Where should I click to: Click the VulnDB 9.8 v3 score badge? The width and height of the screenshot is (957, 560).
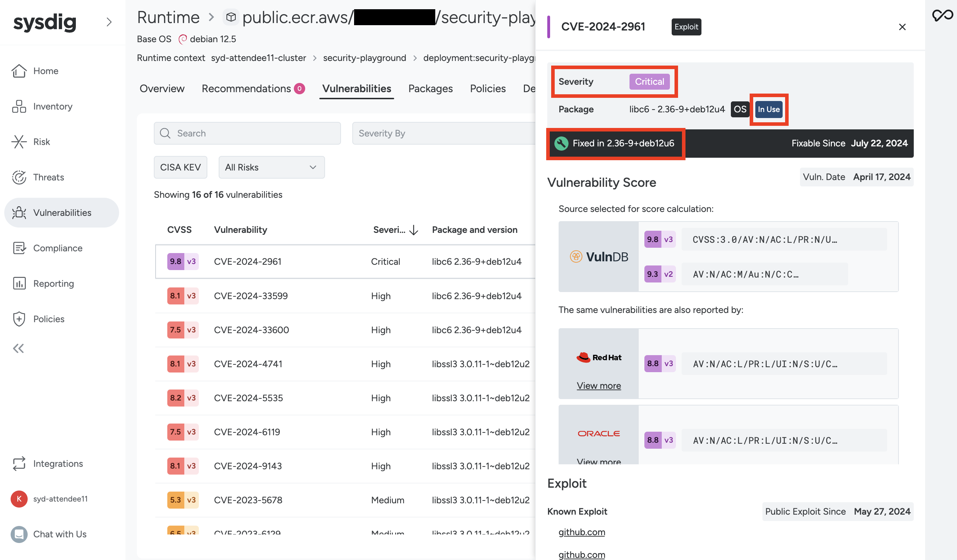point(660,239)
